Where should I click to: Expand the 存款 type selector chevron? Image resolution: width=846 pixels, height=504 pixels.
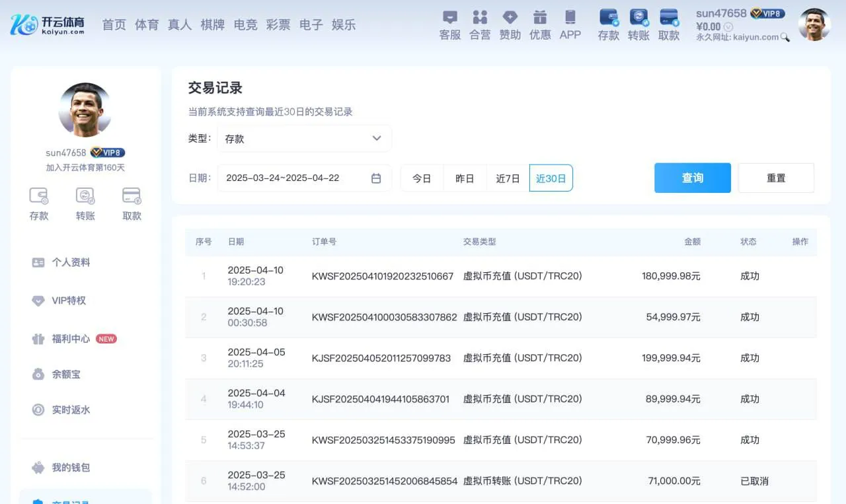pyautogui.click(x=377, y=138)
